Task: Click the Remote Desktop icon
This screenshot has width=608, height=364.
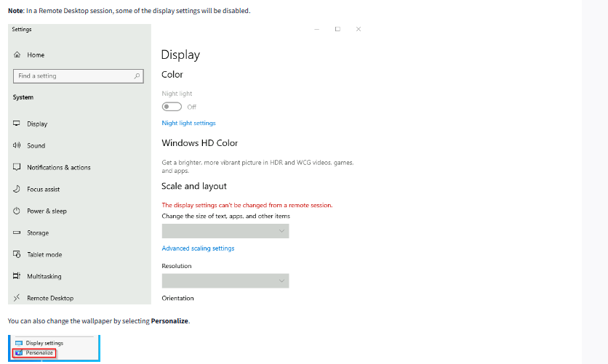Action: pyautogui.click(x=17, y=298)
